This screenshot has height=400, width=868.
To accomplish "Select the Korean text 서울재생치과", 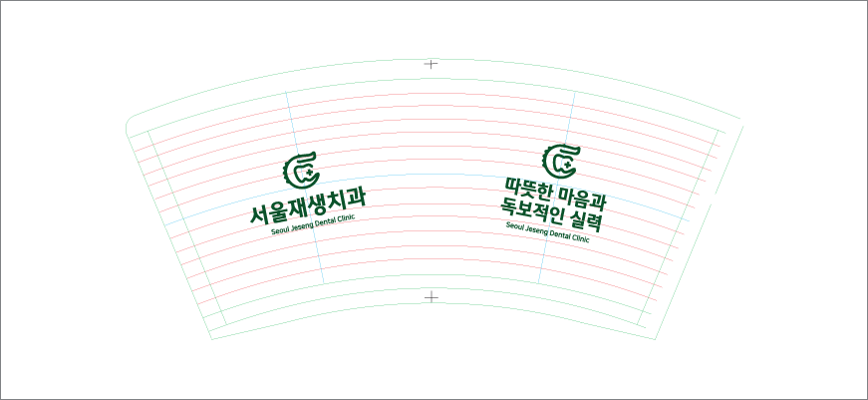I will point(308,206).
